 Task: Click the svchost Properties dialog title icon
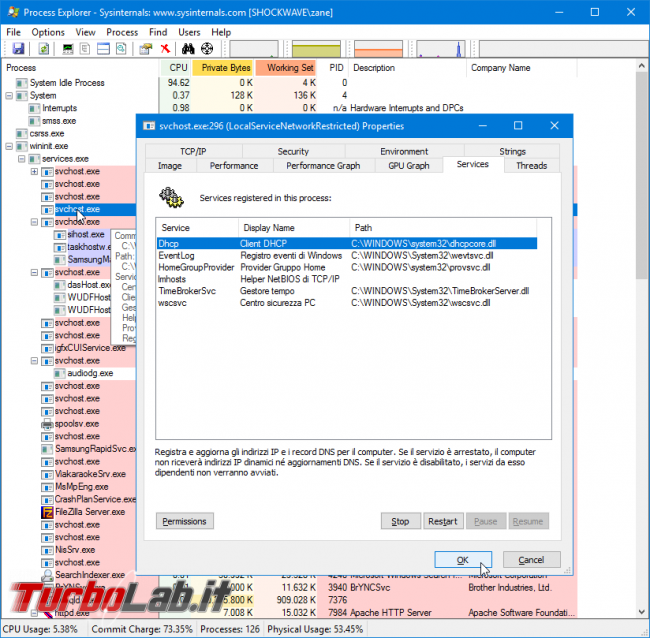(x=148, y=126)
